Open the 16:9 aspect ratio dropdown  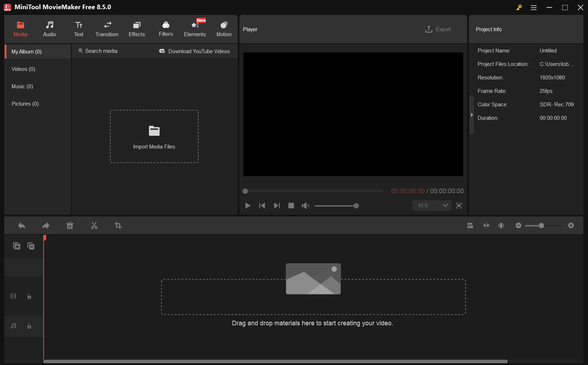tap(431, 206)
